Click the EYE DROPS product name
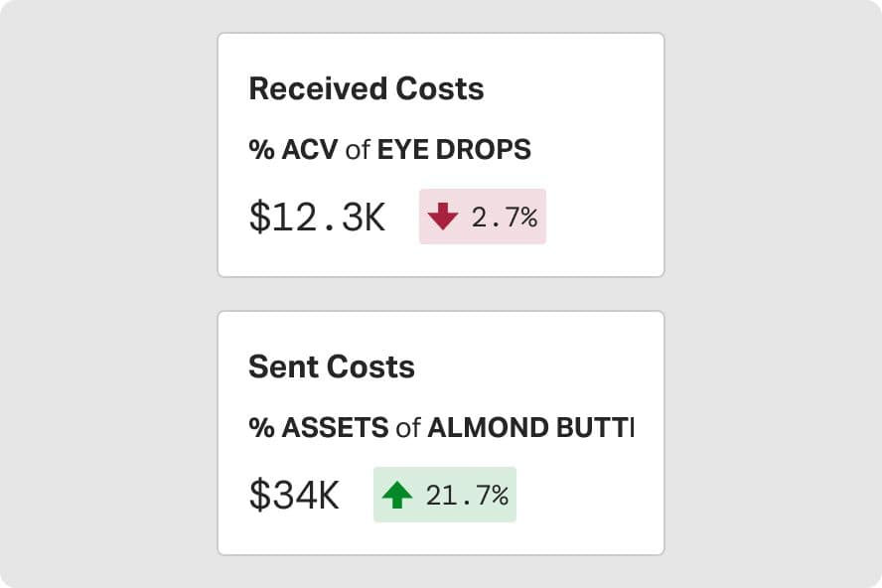Image resolution: width=882 pixels, height=588 pixels. 454,150
